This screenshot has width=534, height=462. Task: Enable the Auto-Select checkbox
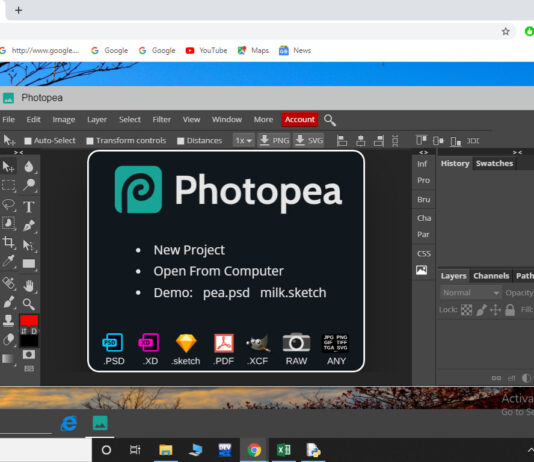click(x=28, y=141)
